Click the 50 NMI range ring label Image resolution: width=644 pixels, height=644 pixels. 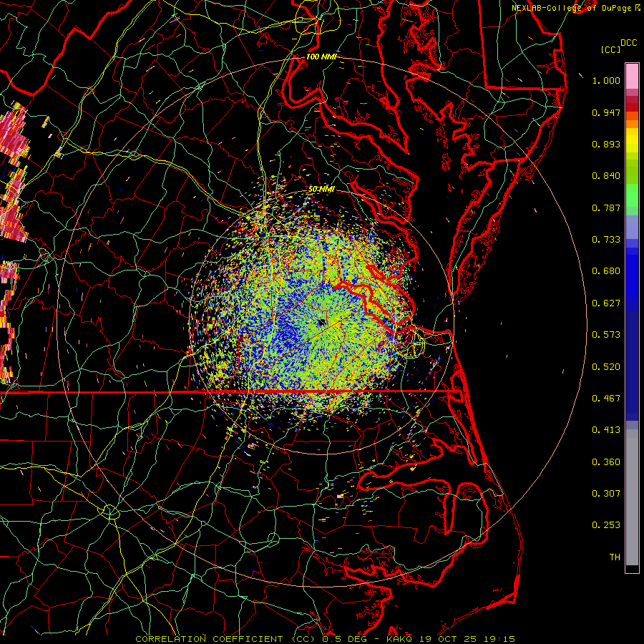coord(321,189)
